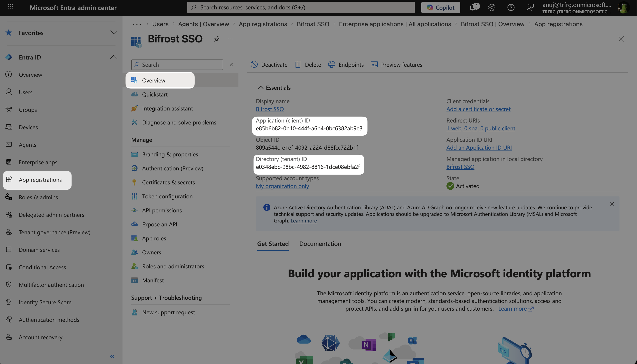Switch to the Documentation tab
The image size is (637, 364).
tap(320, 244)
